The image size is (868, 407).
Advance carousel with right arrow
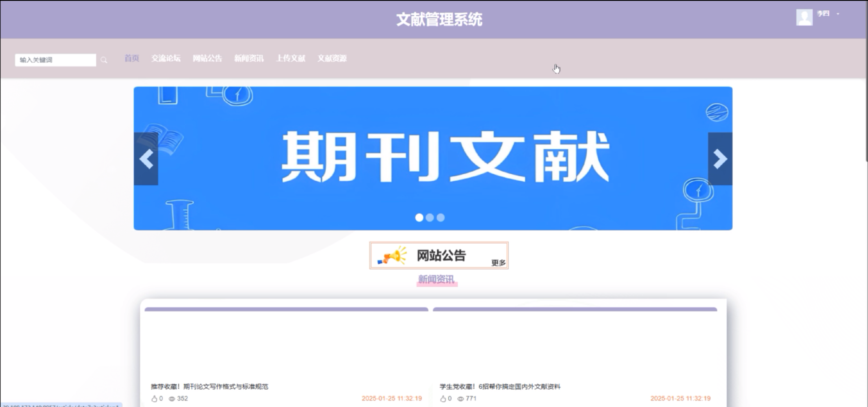tap(720, 159)
